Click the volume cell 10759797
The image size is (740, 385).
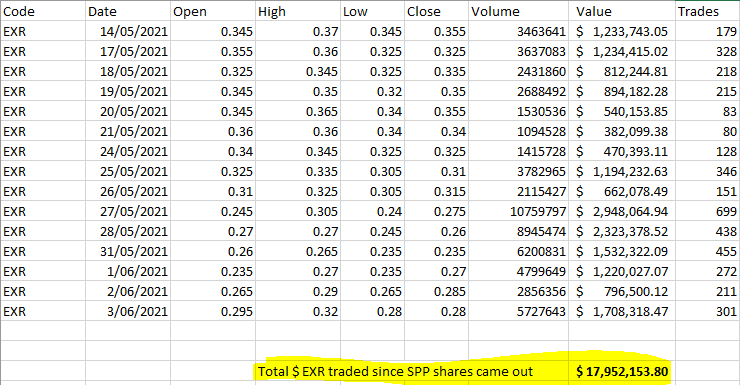519,211
